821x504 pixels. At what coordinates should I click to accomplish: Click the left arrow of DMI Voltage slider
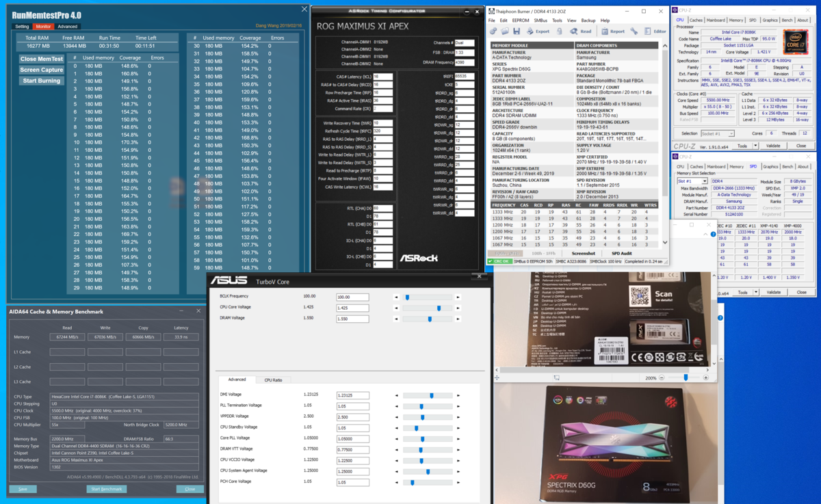coord(396,395)
